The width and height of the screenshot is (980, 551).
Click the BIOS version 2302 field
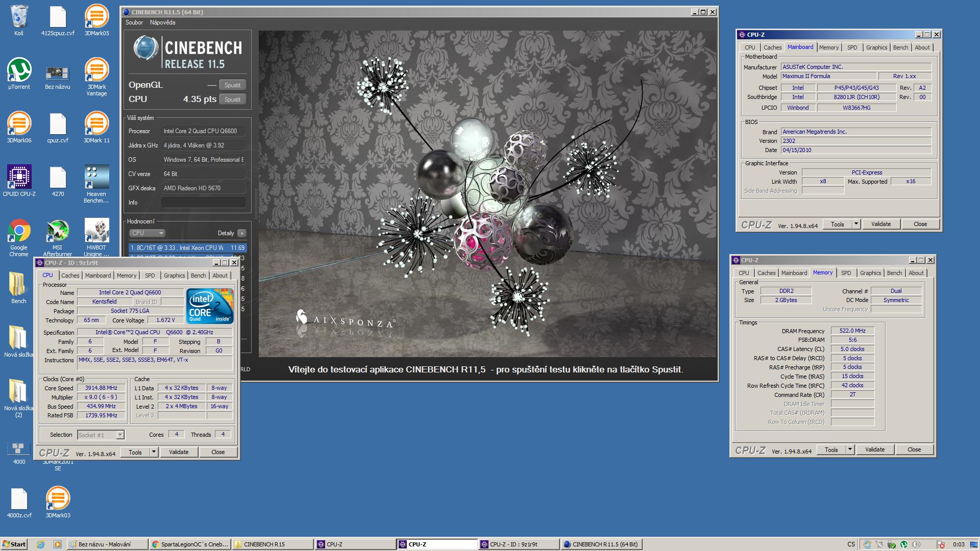[x=856, y=141]
